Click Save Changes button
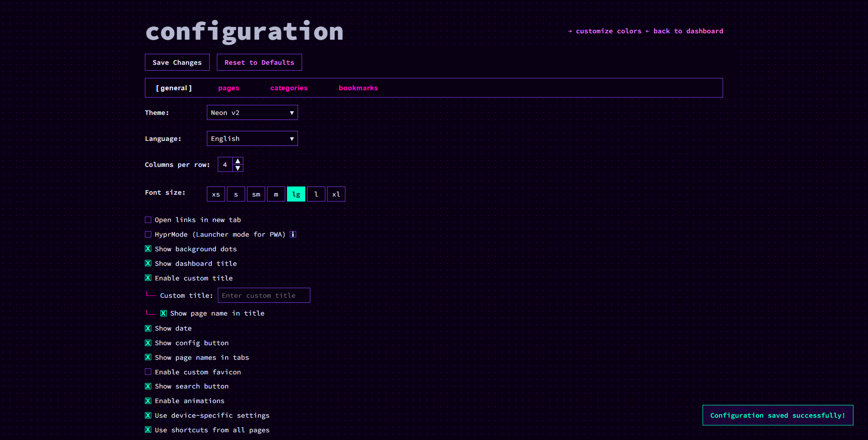Viewport: 868px width, 440px height. click(177, 62)
